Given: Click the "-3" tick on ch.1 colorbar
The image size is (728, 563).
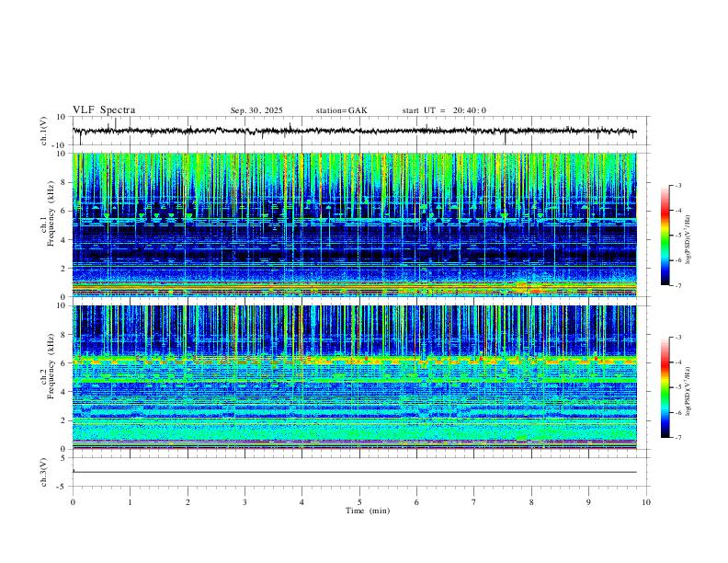Looking at the screenshot, I should coord(678,185).
